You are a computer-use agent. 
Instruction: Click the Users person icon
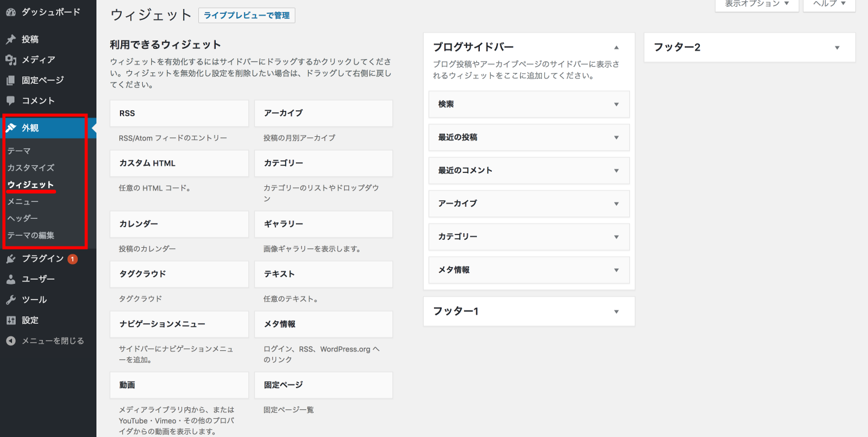pyautogui.click(x=11, y=279)
